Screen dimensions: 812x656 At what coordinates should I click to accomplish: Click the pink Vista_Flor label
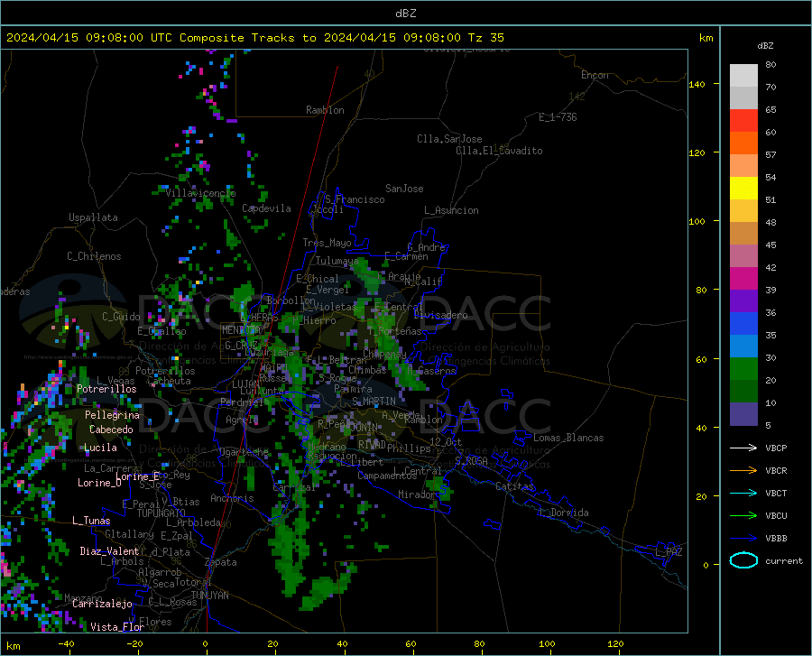[x=117, y=627]
